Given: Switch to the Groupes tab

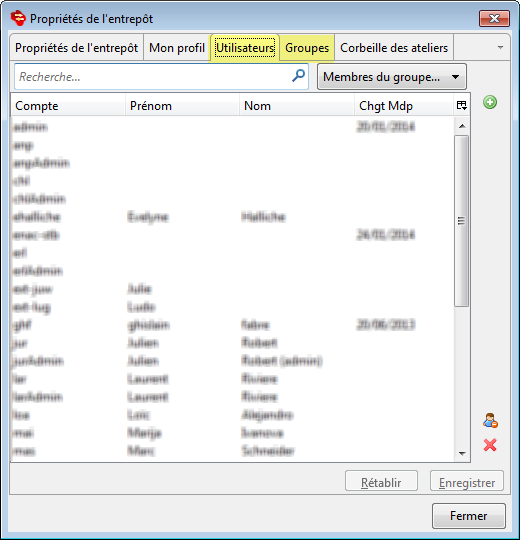Looking at the screenshot, I should click(x=307, y=48).
